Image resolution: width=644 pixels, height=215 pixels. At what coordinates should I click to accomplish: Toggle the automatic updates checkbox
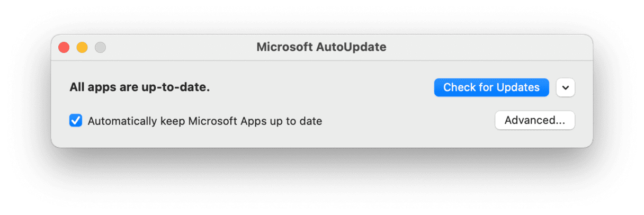click(x=76, y=121)
